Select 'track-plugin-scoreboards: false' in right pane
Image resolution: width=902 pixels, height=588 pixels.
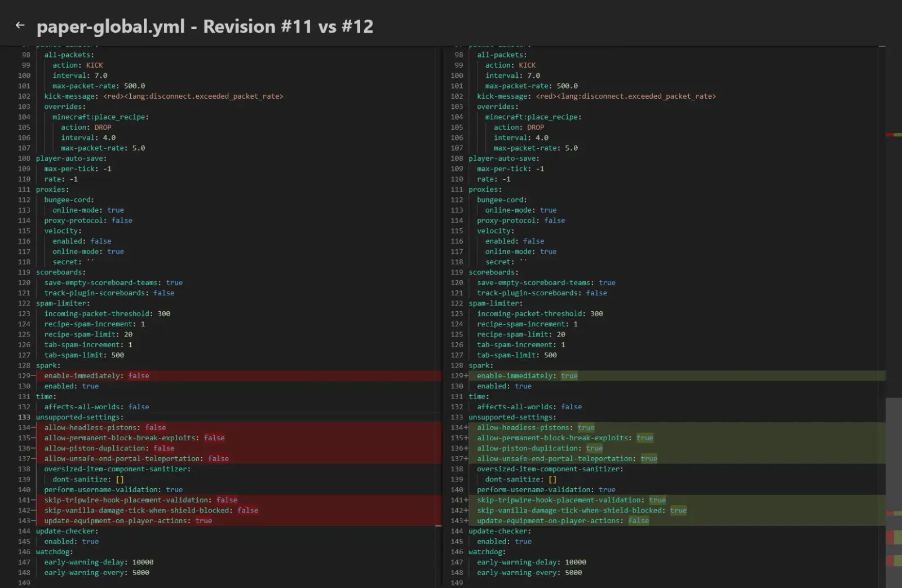click(x=542, y=293)
